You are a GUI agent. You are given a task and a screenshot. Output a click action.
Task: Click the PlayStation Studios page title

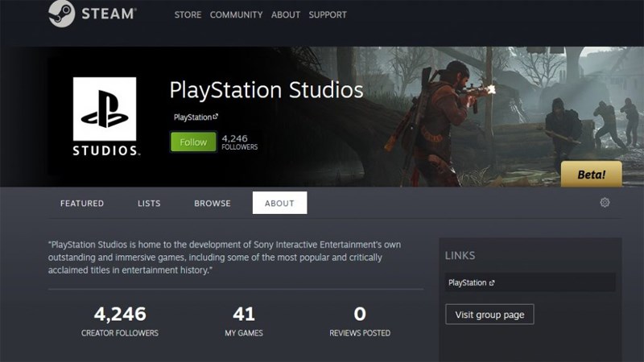point(266,90)
